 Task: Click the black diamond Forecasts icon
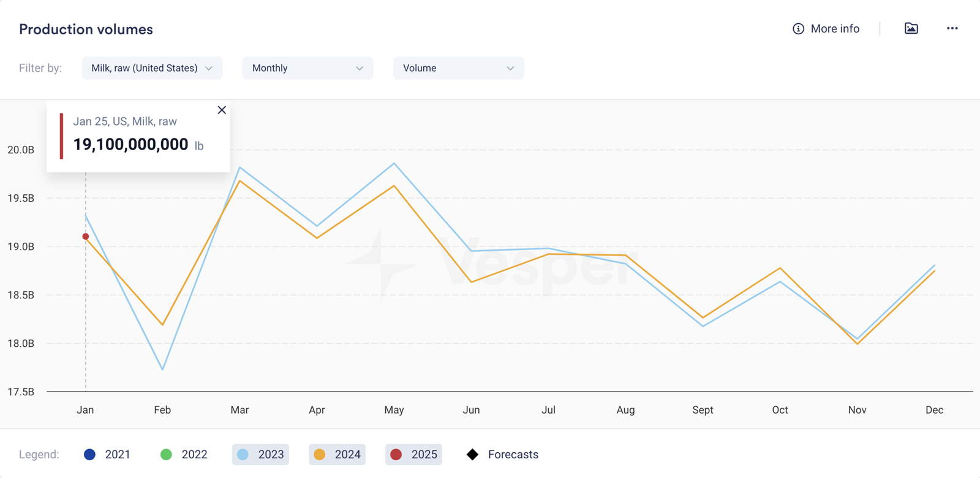click(472, 455)
